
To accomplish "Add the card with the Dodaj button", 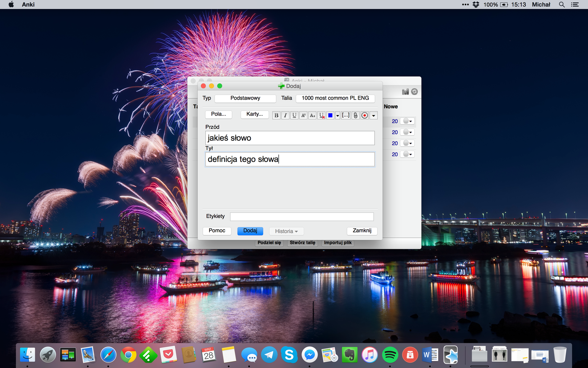I will 250,231.
